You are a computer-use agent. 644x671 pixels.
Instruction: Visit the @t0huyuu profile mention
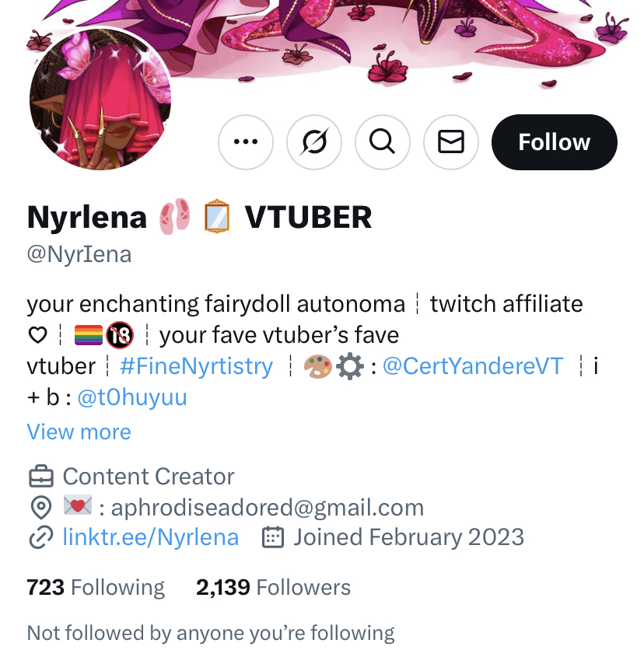pyautogui.click(x=132, y=397)
